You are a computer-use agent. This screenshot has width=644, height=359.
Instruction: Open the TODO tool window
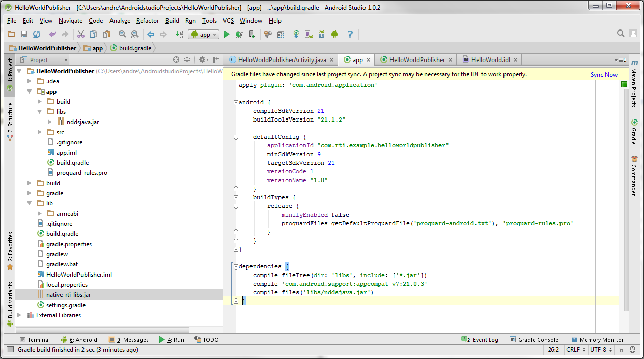pos(206,340)
